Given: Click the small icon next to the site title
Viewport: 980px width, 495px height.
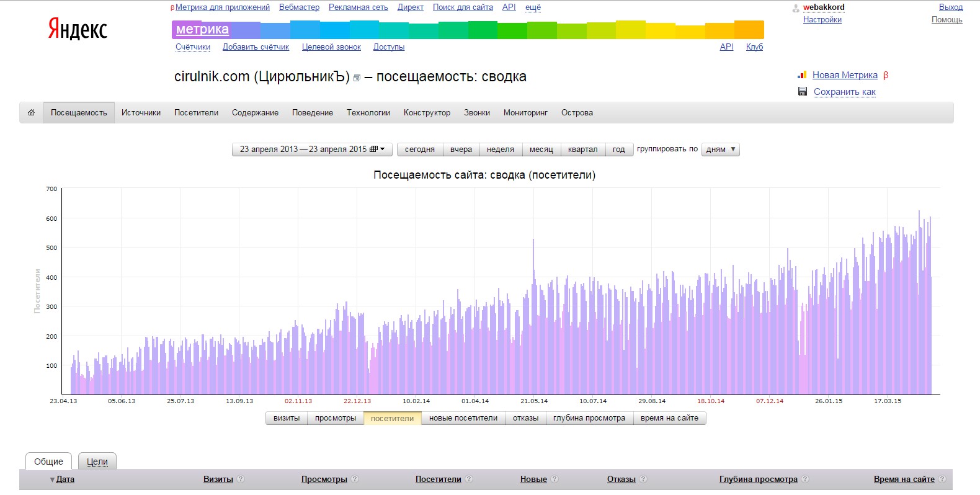Looking at the screenshot, I should tap(357, 78).
